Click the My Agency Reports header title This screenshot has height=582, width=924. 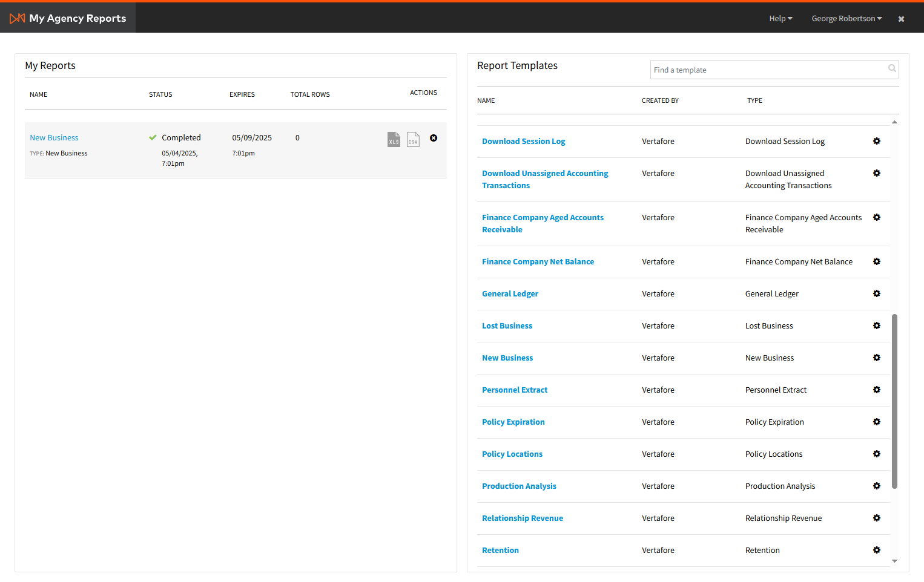coord(78,18)
